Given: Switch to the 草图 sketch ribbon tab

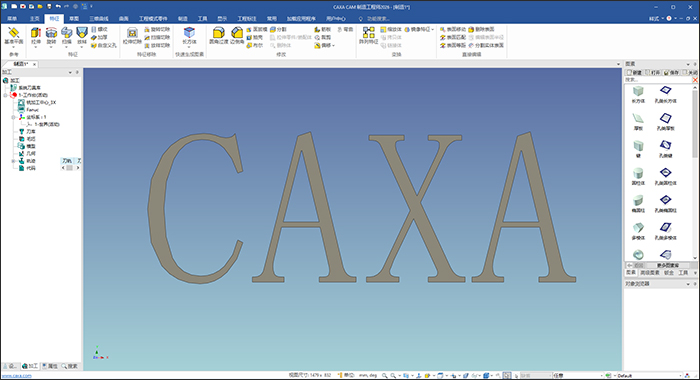Looking at the screenshot, I should point(74,19).
